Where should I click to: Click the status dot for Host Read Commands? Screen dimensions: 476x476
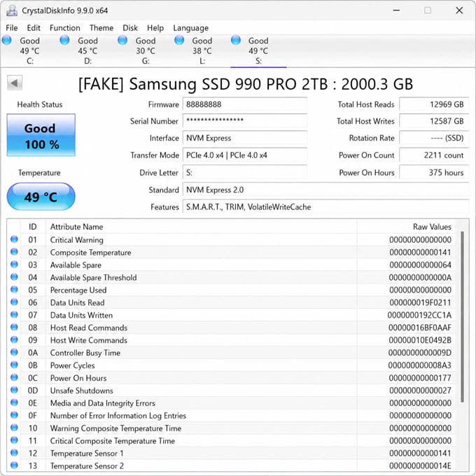[x=14, y=327]
